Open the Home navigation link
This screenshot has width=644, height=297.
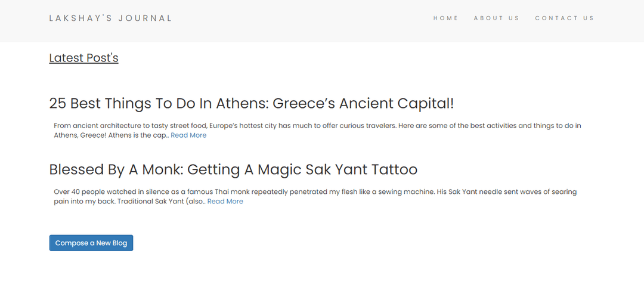tap(445, 18)
